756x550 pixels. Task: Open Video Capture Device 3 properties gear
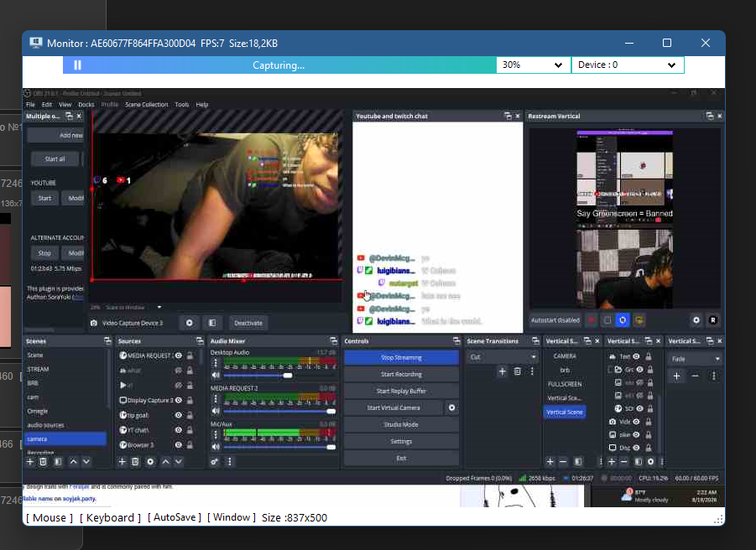tap(190, 323)
